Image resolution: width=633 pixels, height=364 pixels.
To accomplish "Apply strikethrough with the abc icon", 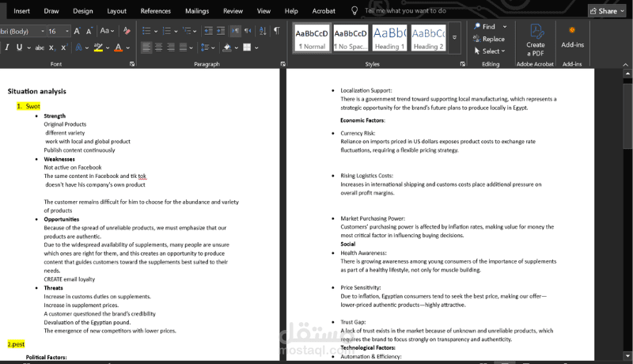I will pos(40,47).
